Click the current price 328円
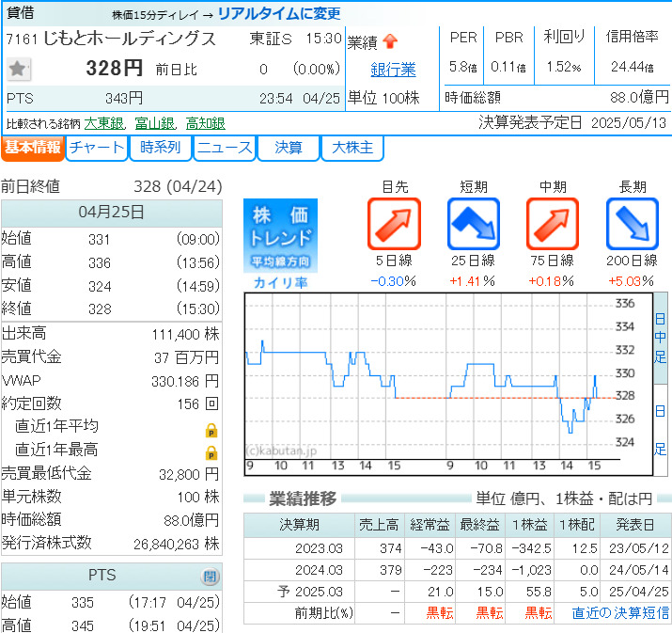The image size is (672, 633). pos(114,68)
